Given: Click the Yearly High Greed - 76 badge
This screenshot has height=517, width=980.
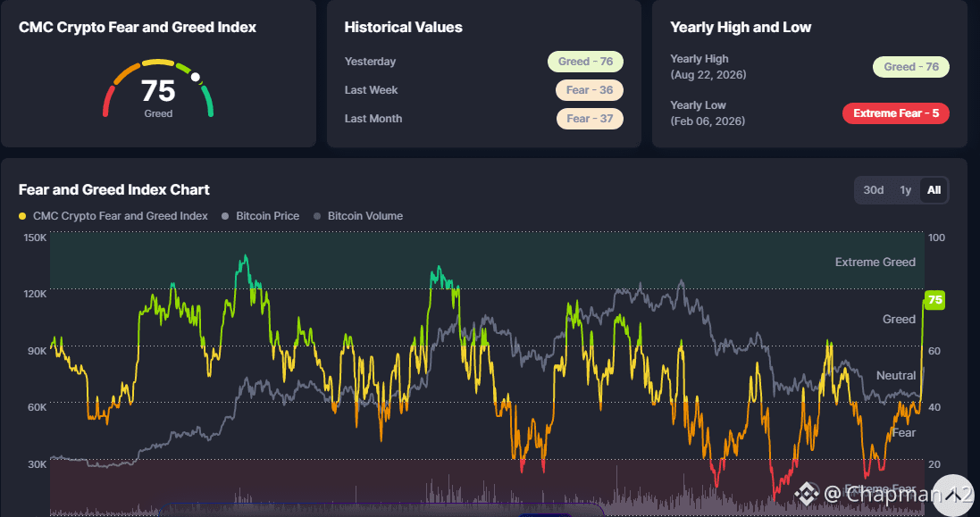Looking at the screenshot, I should pos(910,68).
